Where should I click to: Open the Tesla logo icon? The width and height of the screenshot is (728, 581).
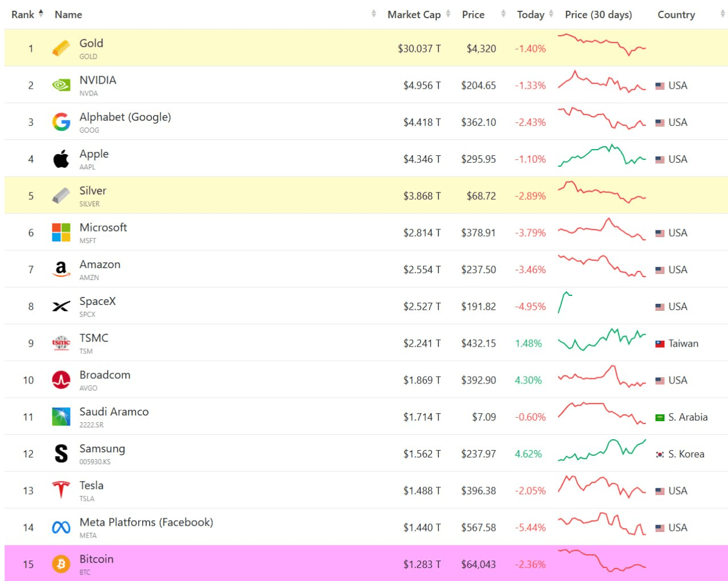pyautogui.click(x=61, y=490)
